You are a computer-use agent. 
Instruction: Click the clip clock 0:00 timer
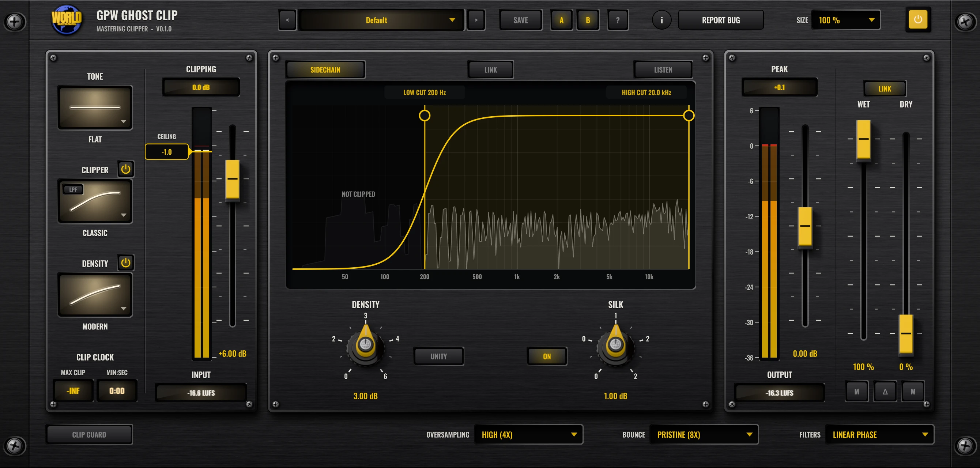[117, 391]
